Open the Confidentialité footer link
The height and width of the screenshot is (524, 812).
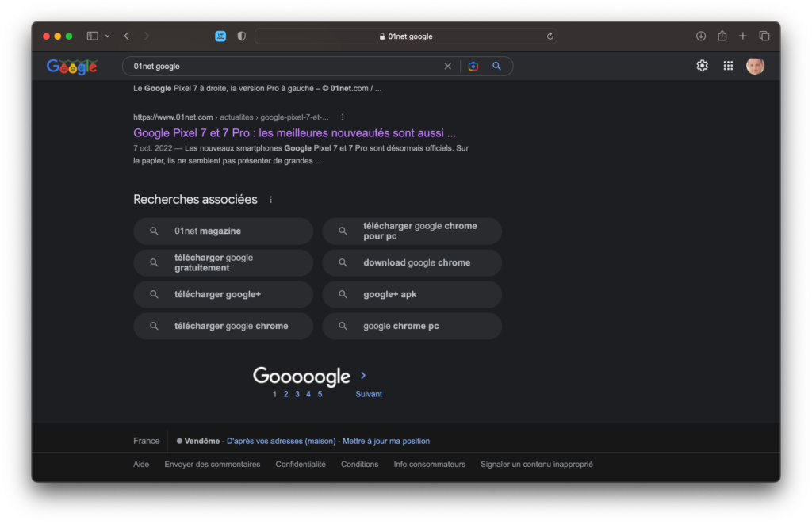pyautogui.click(x=301, y=464)
